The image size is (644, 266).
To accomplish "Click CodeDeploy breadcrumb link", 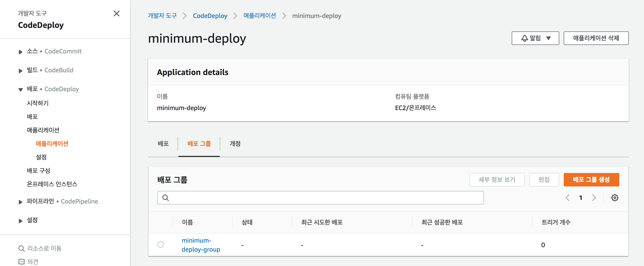I will click(210, 16).
